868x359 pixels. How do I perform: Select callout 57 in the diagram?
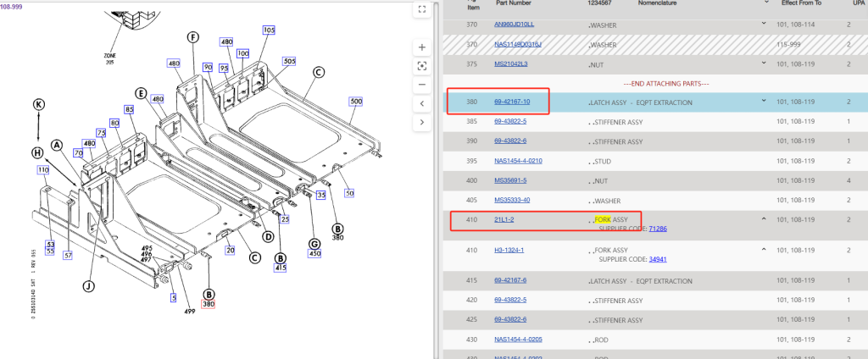(68, 255)
